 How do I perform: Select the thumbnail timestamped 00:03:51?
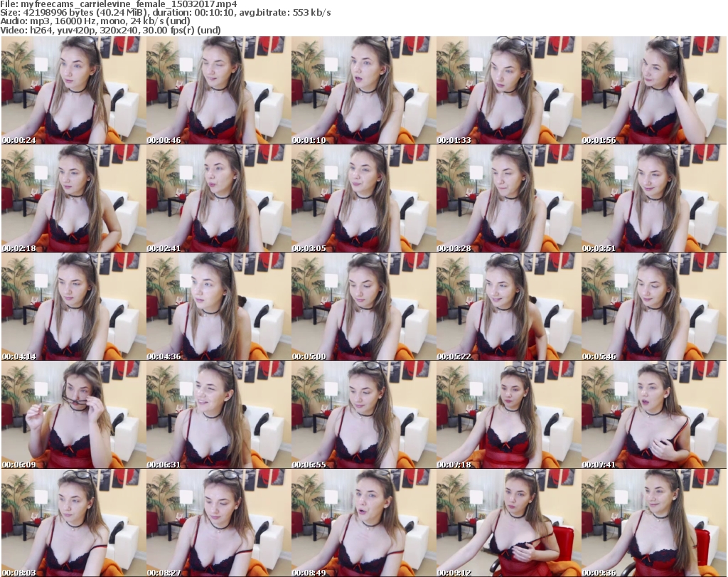coord(654,198)
